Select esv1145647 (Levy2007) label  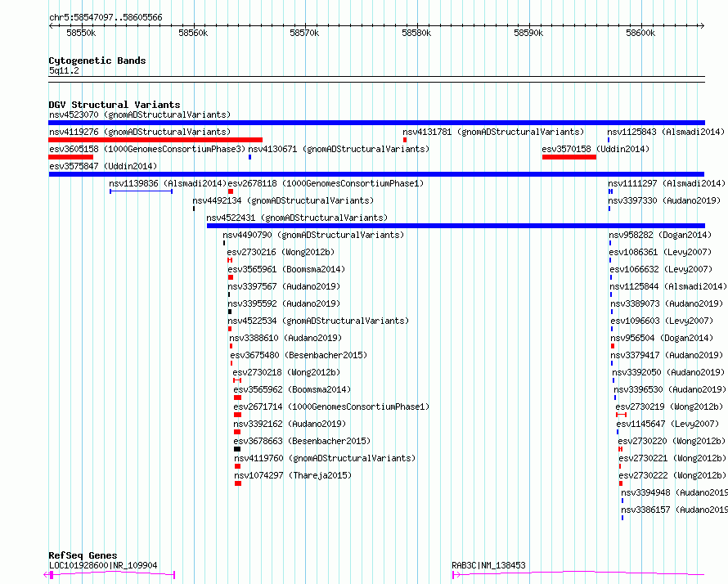pyautogui.click(x=667, y=424)
